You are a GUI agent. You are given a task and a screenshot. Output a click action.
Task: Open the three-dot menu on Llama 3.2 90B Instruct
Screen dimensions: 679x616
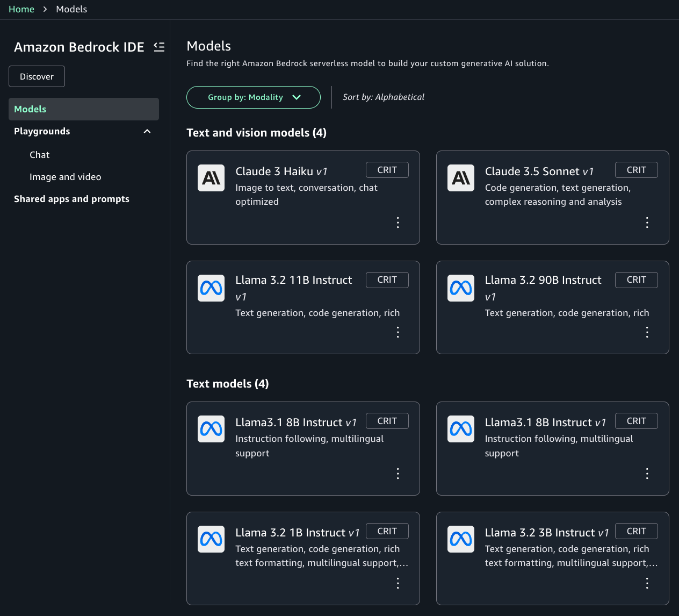647,332
